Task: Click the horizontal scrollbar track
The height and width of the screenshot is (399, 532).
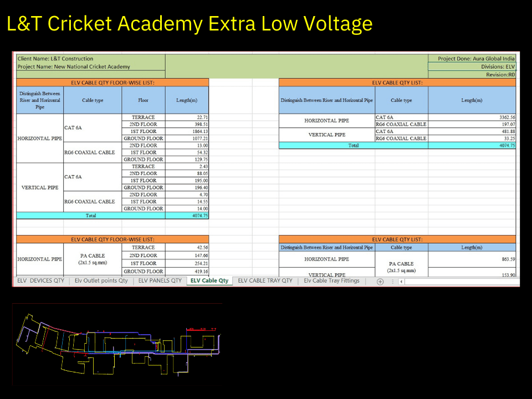Action: (462, 282)
